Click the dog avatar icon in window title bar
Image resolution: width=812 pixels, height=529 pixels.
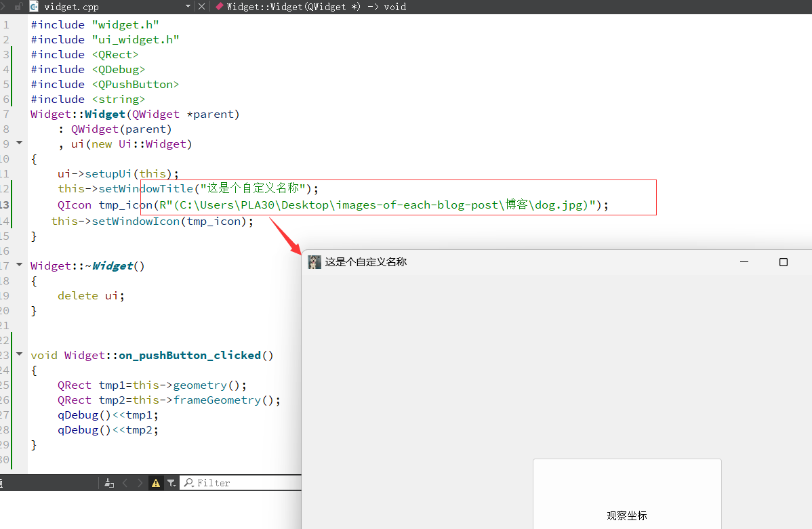pos(314,261)
